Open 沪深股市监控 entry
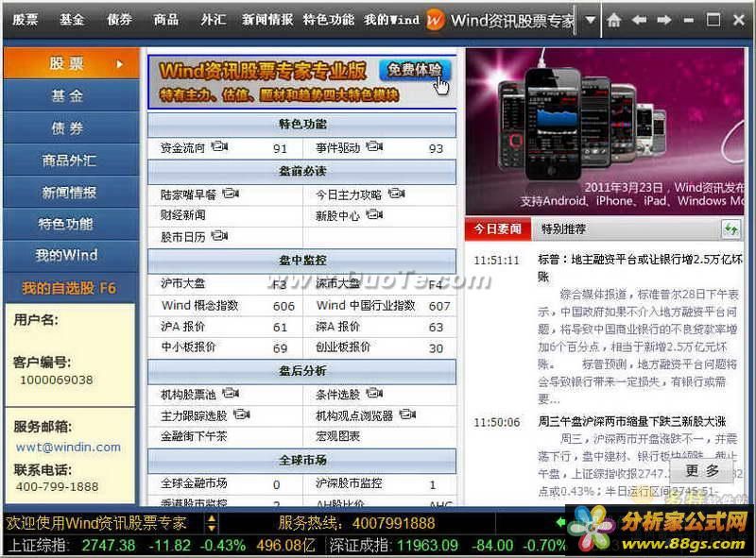Image resolution: width=756 pixels, height=558 pixels. click(x=349, y=482)
